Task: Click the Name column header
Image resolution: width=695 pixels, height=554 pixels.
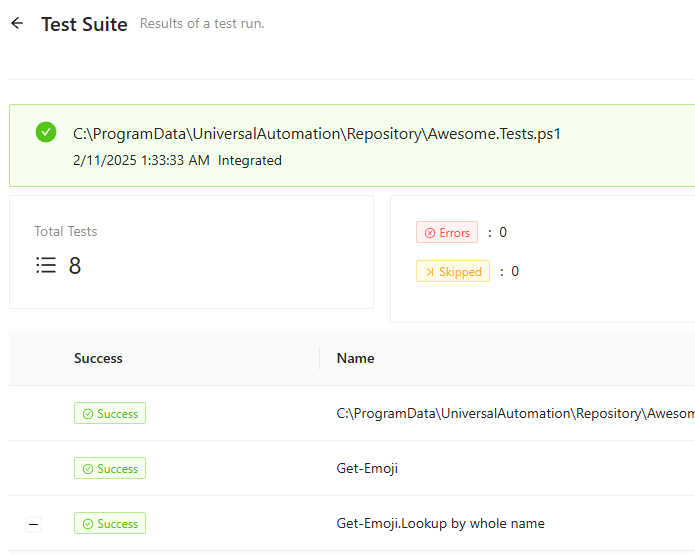Action: (x=355, y=358)
